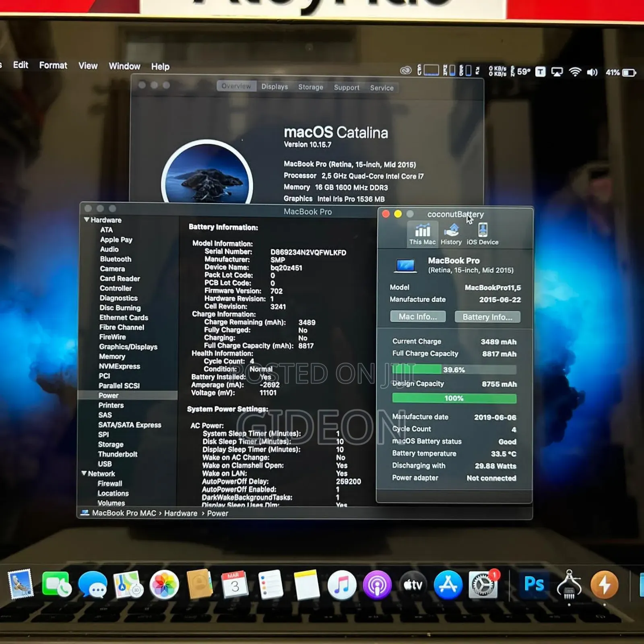Select NVMExpress in the sidebar
This screenshot has width=644, height=644.
(x=119, y=366)
